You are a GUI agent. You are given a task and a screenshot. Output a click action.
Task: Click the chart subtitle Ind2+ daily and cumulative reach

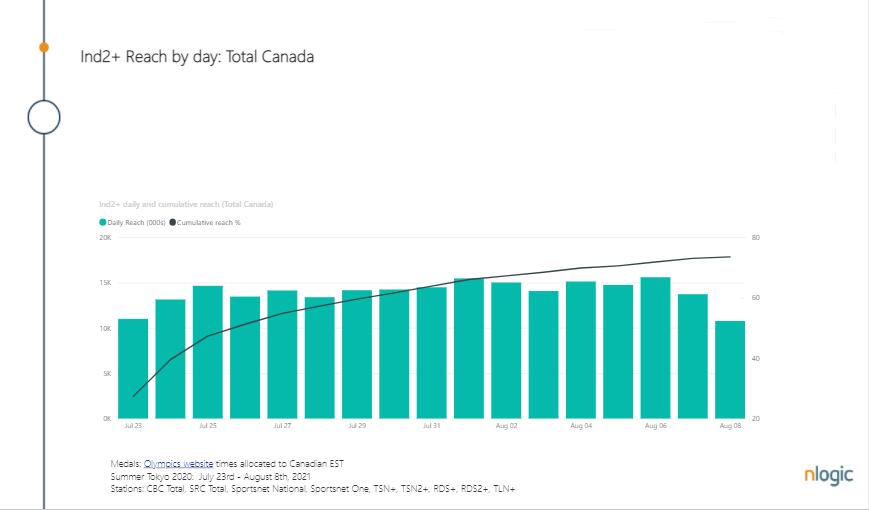[x=186, y=204]
